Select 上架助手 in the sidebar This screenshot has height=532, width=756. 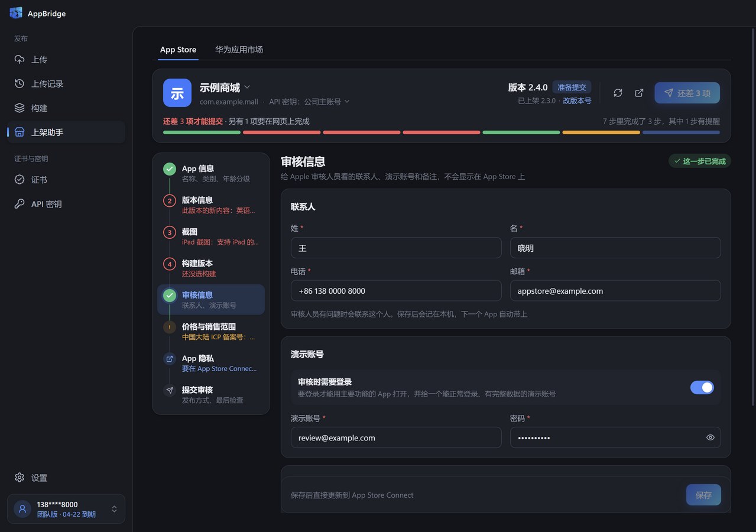[66, 132]
